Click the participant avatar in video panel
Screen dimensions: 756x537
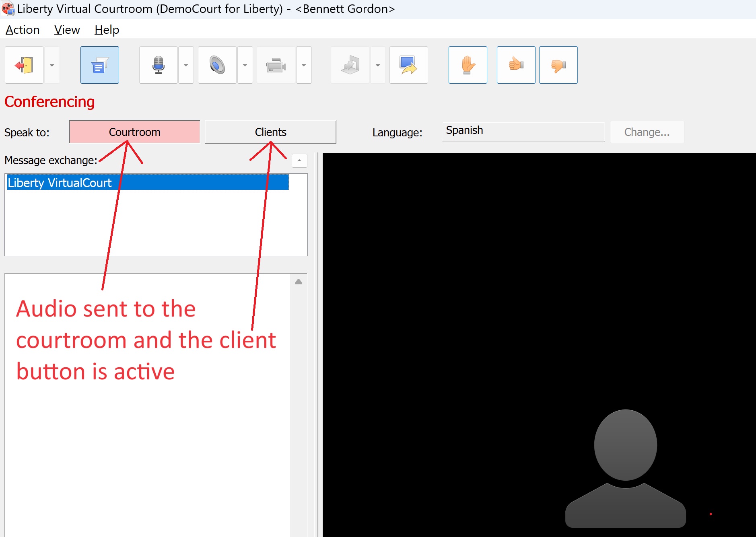pos(626,468)
